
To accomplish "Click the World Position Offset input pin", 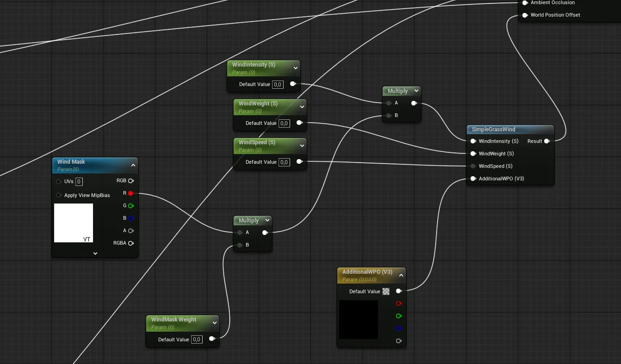I will click(x=525, y=15).
